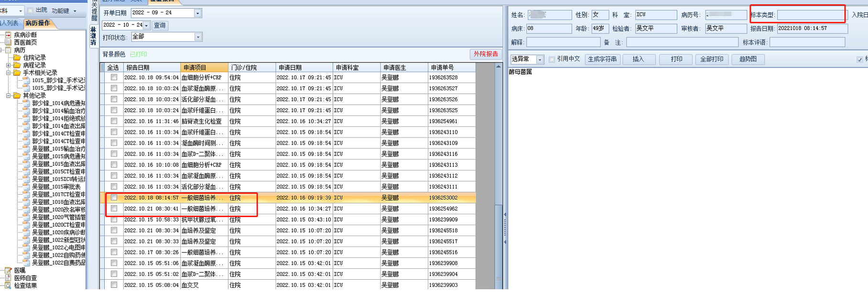
Task: Check row with 申请单号 1936263528
Action: coord(114,77)
